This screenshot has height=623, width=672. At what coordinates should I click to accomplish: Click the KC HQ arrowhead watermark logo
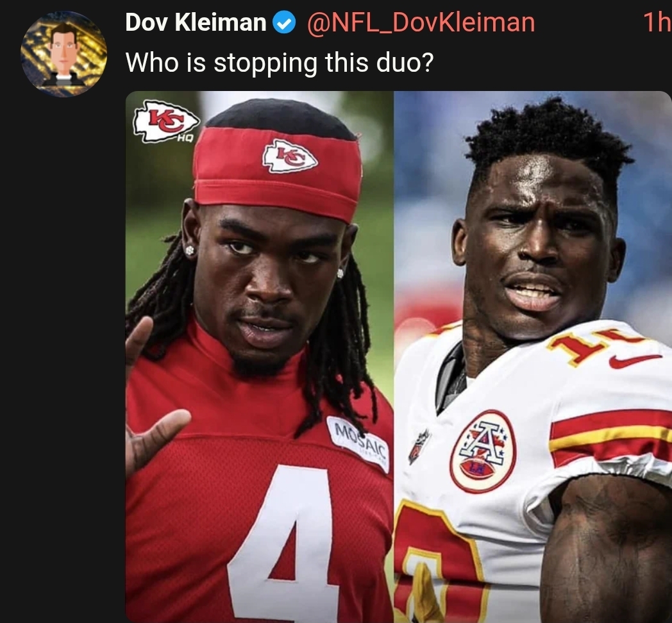pyautogui.click(x=165, y=122)
